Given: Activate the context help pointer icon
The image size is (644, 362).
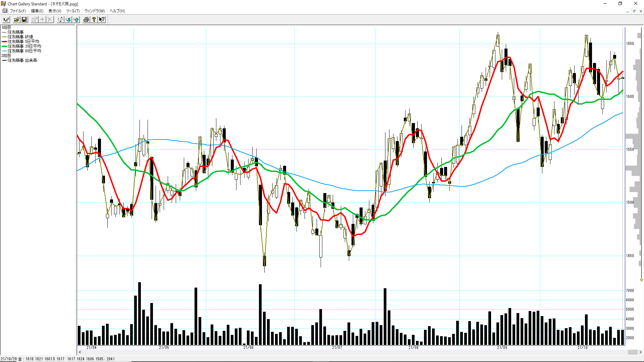Looking at the screenshot, I should coord(102,19).
